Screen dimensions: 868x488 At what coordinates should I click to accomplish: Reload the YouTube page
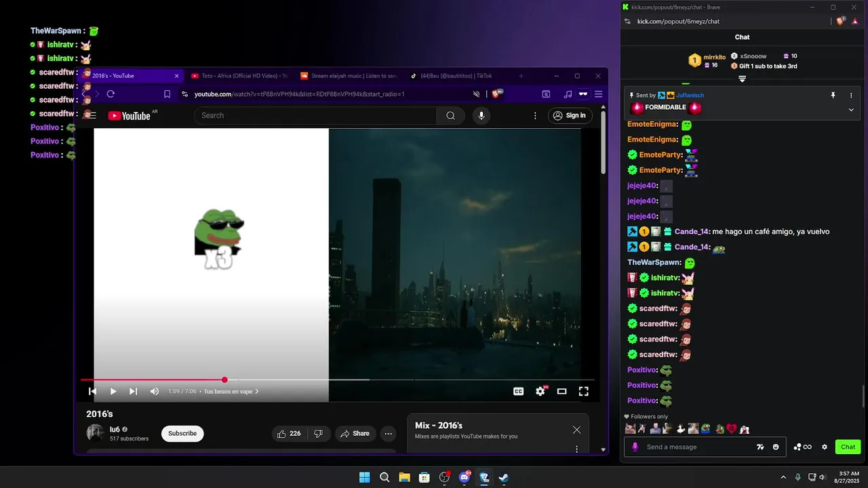(111, 94)
